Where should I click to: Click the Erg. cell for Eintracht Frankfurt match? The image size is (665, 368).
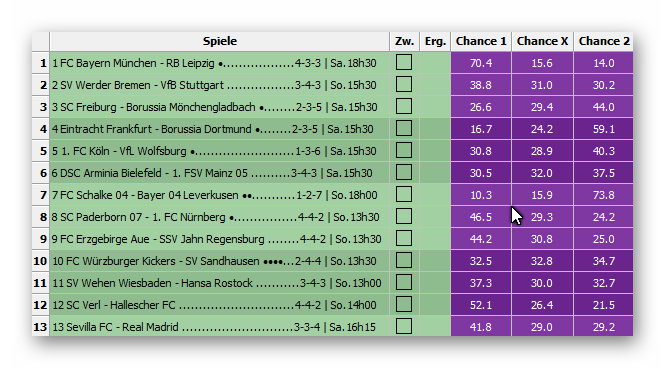pos(435,128)
